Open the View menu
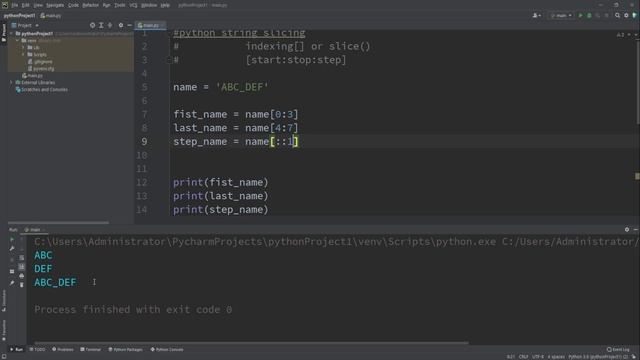 pyautogui.click(x=38, y=5)
